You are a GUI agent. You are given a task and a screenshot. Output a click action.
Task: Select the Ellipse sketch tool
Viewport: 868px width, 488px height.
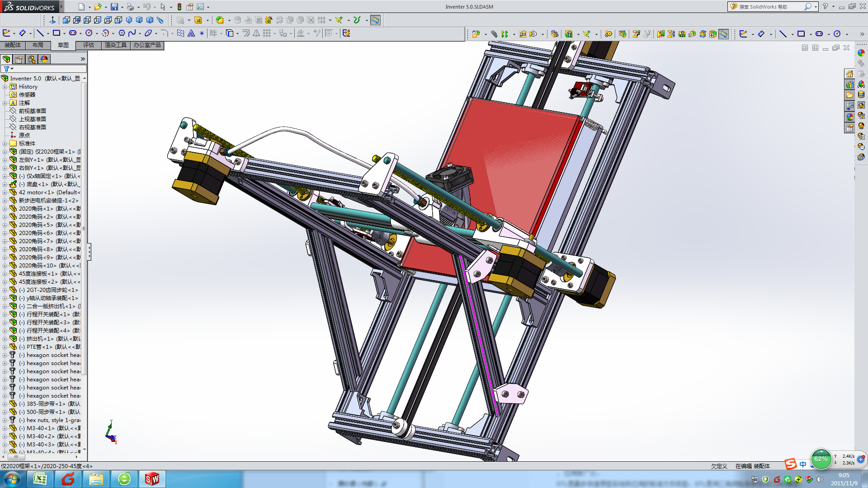point(148,33)
